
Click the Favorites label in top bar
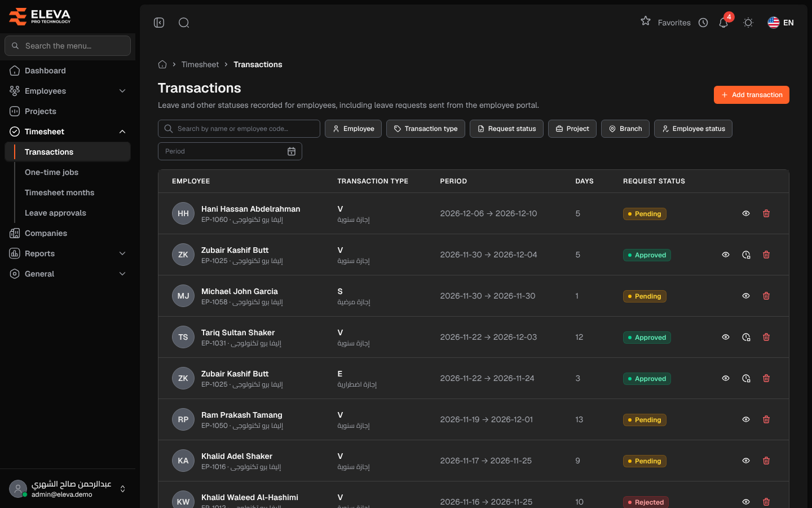pyautogui.click(x=674, y=23)
